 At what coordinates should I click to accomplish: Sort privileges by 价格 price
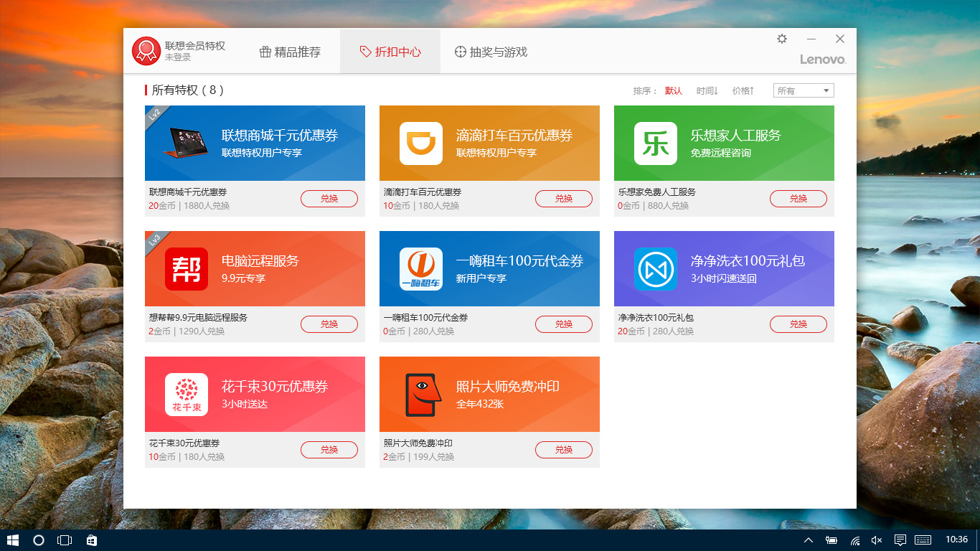743,91
